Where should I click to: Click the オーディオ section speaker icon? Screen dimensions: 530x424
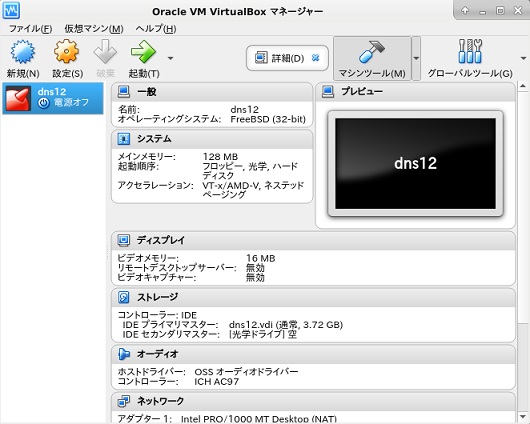point(124,354)
